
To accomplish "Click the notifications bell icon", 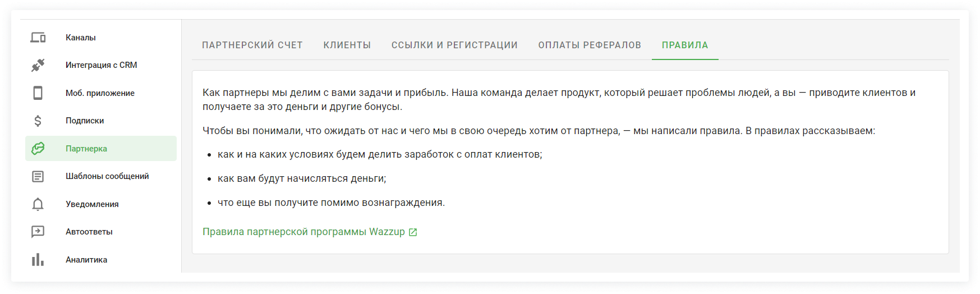I will [38, 204].
